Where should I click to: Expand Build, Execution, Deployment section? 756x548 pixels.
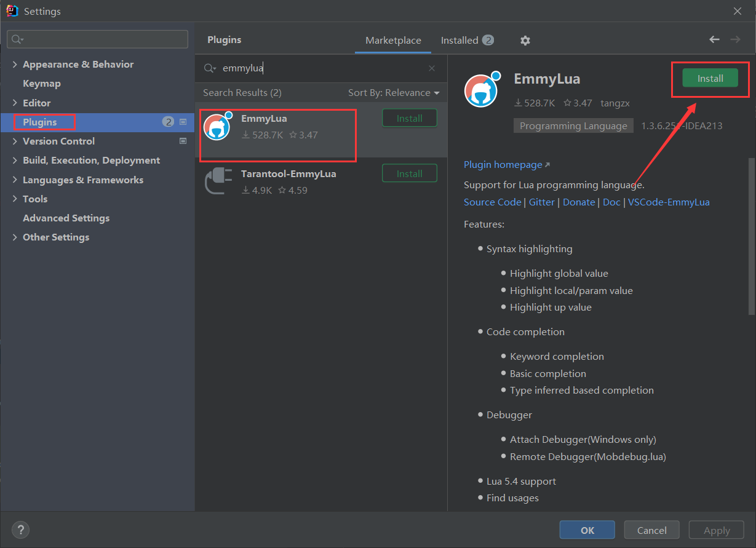15,161
